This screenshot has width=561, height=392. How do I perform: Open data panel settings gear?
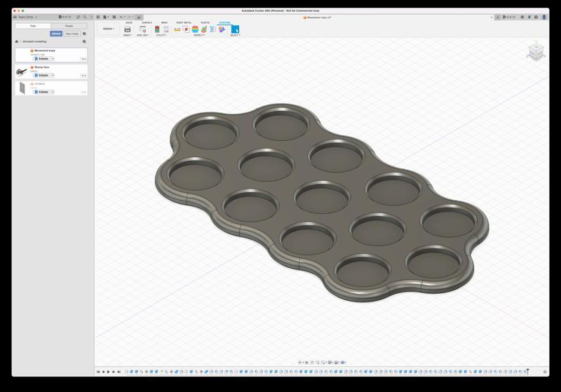pos(84,34)
